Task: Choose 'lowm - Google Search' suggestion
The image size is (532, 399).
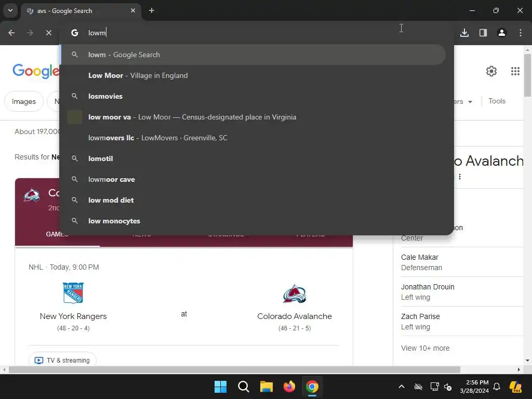Action: click(253, 55)
